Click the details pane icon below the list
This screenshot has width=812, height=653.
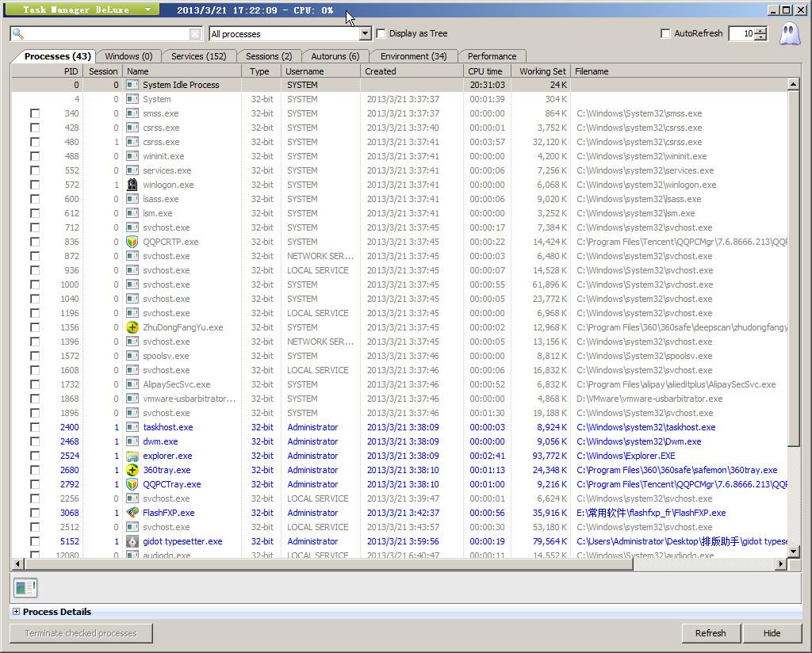25,588
